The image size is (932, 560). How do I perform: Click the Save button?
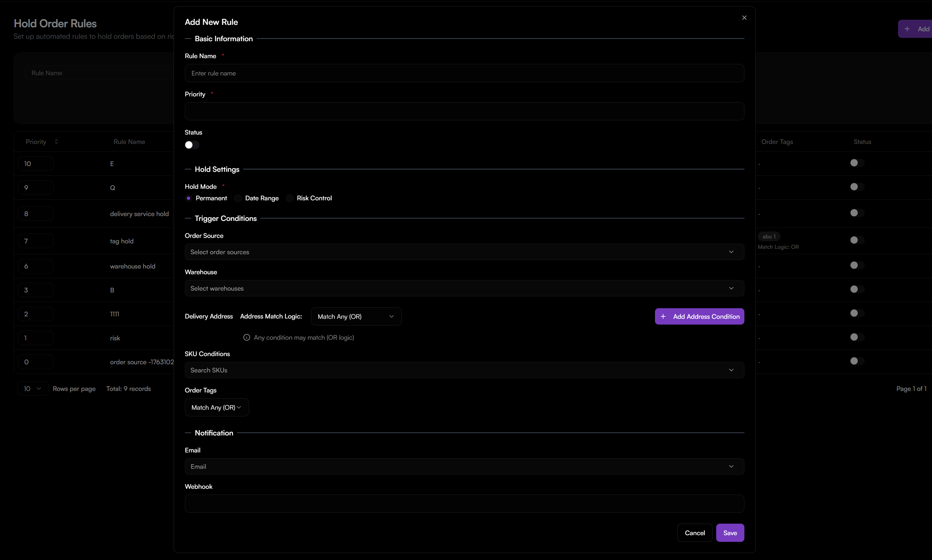click(730, 533)
